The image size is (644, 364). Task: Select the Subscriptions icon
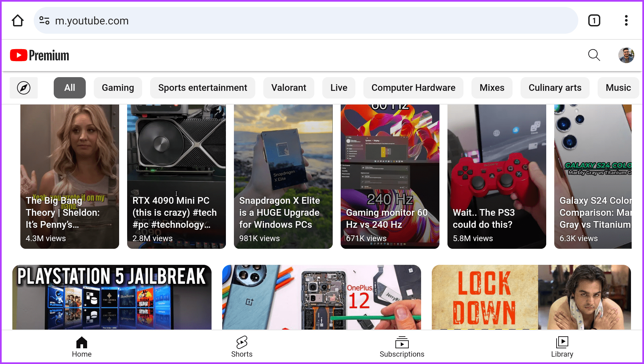point(402,342)
